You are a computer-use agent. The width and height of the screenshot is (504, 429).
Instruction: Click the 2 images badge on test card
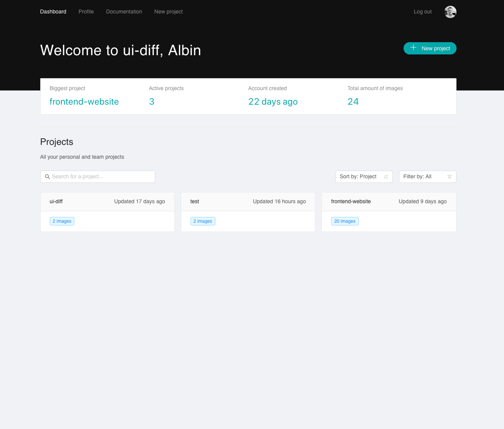coord(203,221)
